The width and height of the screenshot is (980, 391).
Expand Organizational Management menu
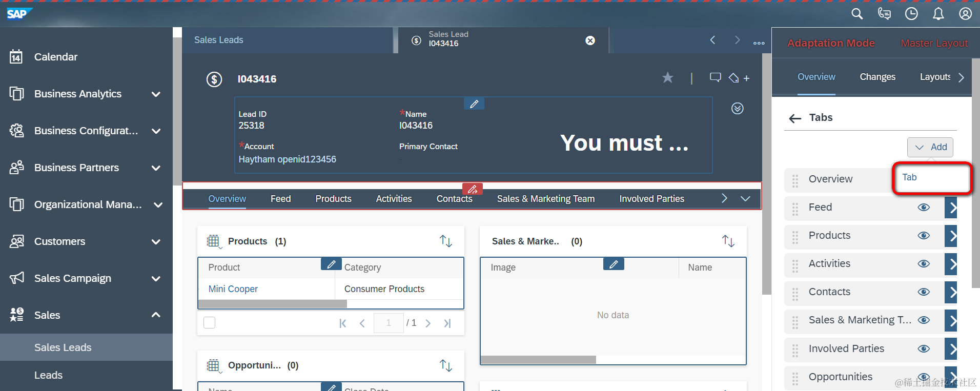coord(158,205)
